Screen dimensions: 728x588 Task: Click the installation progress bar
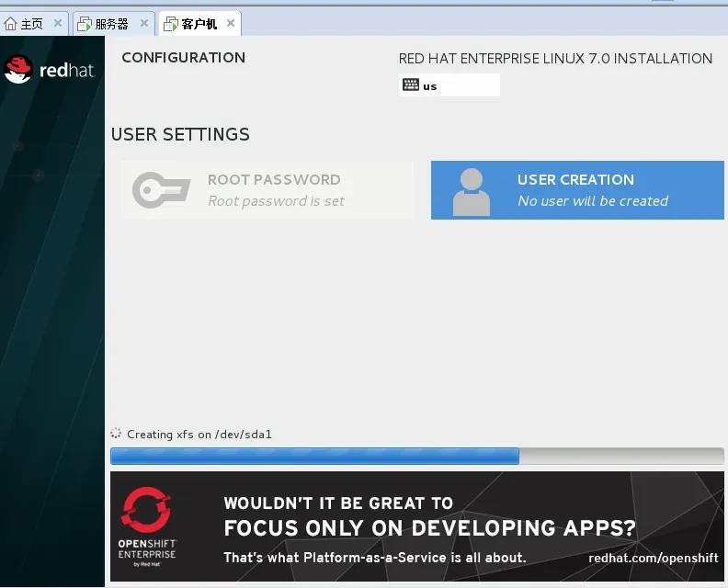pos(417,456)
